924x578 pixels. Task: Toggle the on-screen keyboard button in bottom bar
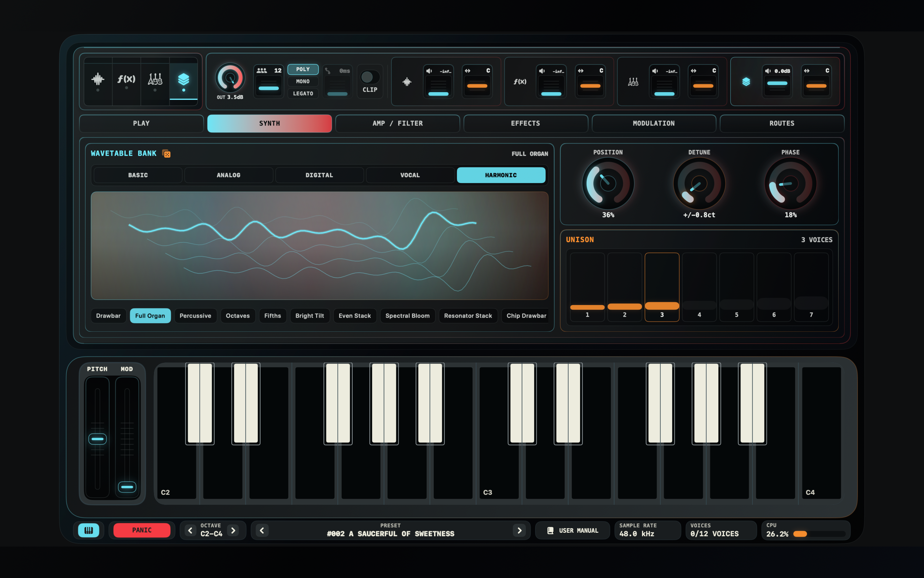[x=89, y=530]
